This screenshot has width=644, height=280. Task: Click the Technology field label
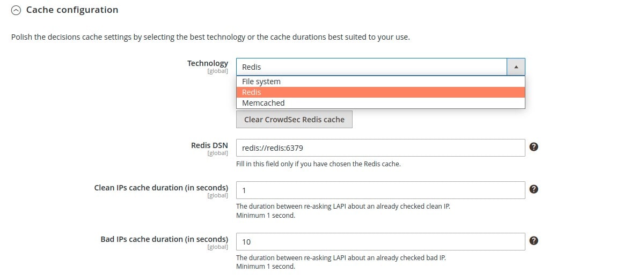point(208,63)
